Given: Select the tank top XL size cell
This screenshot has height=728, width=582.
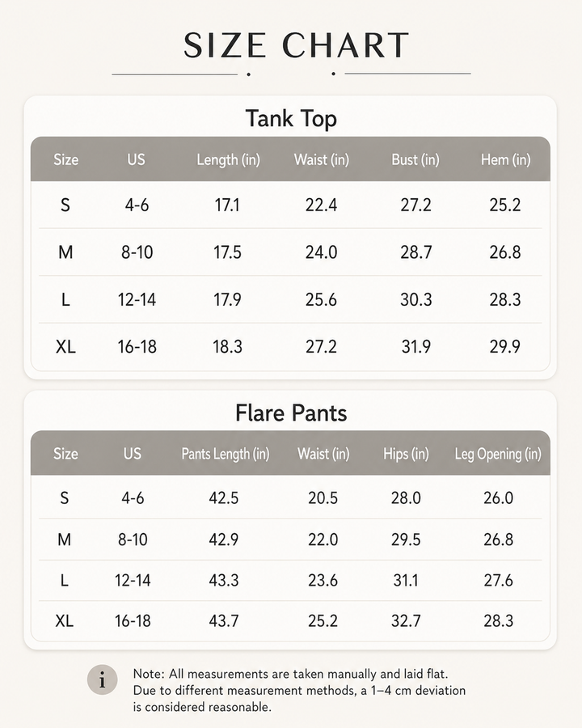Looking at the screenshot, I should pyautogui.click(x=65, y=346).
